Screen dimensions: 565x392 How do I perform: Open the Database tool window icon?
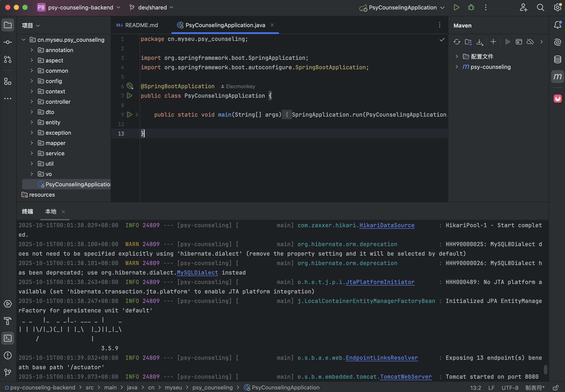(557, 59)
